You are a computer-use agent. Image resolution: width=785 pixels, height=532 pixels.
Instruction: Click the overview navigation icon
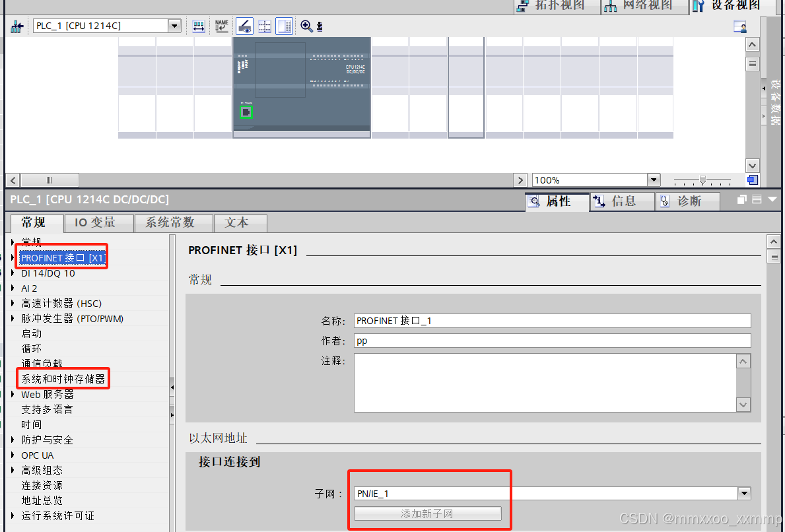click(x=752, y=180)
